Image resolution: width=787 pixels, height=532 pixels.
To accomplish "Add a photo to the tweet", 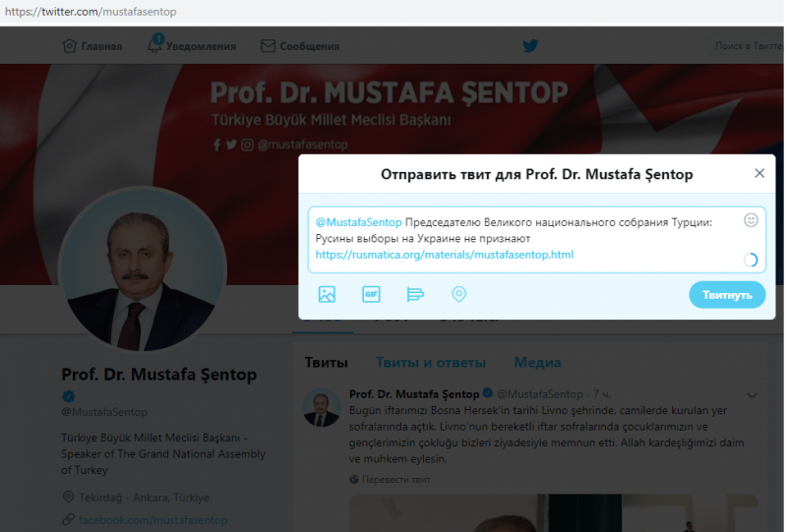I will (x=327, y=294).
